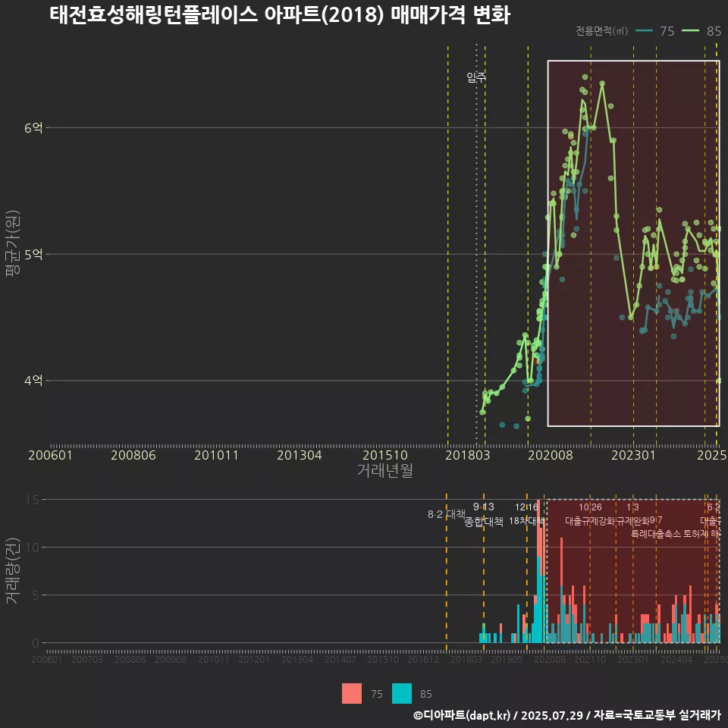
Task: Click 201612 on the volume chart x-axis
Action: click(423, 659)
